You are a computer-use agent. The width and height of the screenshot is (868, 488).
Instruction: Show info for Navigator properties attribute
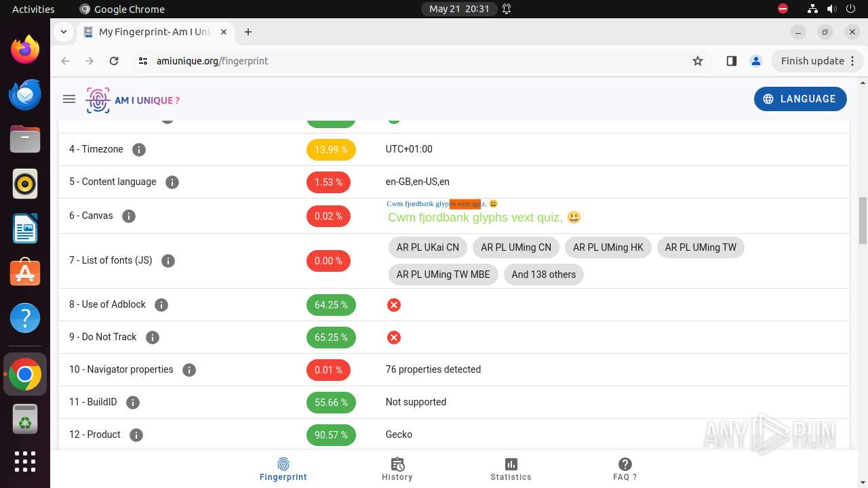pos(189,370)
